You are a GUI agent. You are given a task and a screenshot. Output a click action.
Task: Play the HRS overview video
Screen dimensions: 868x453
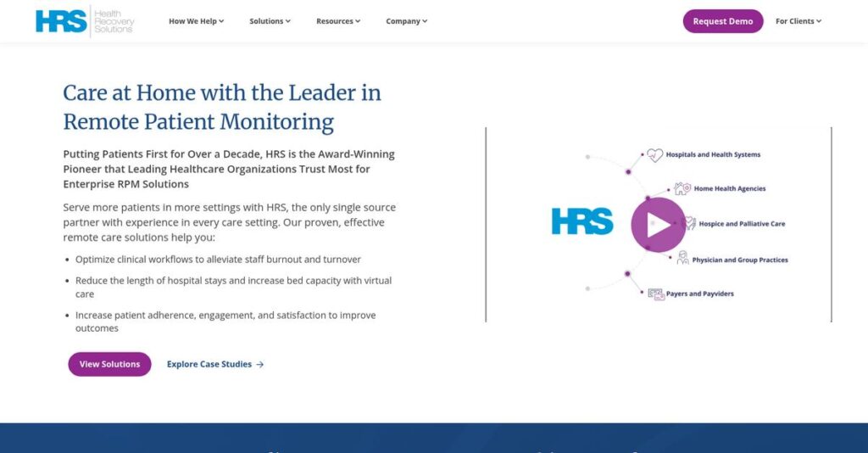pos(658,225)
